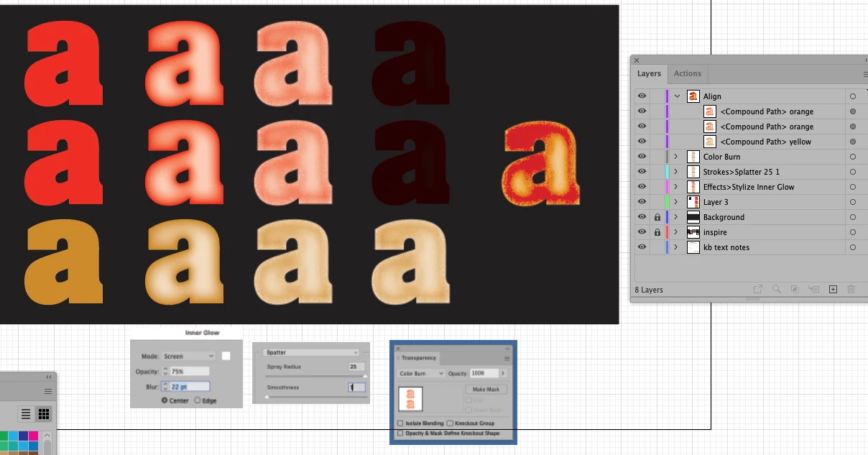
Task: Expand the Effects>Stylize Inner Glow layer
Action: click(x=676, y=187)
